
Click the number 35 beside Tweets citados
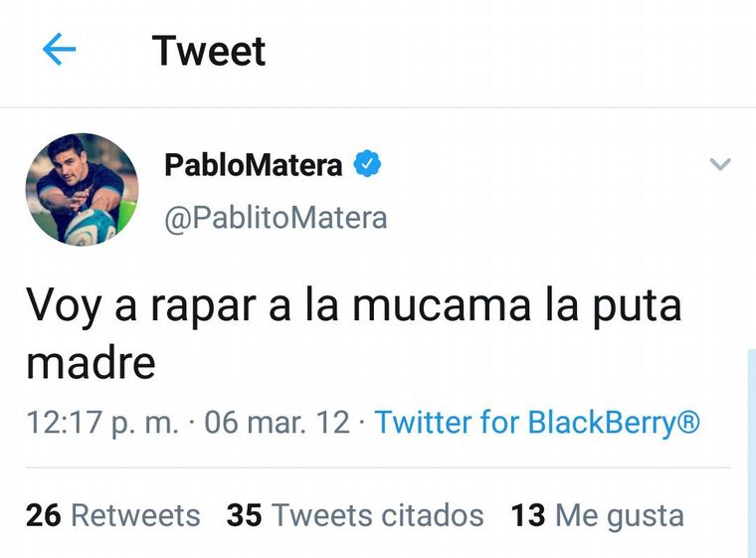[244, 515]
